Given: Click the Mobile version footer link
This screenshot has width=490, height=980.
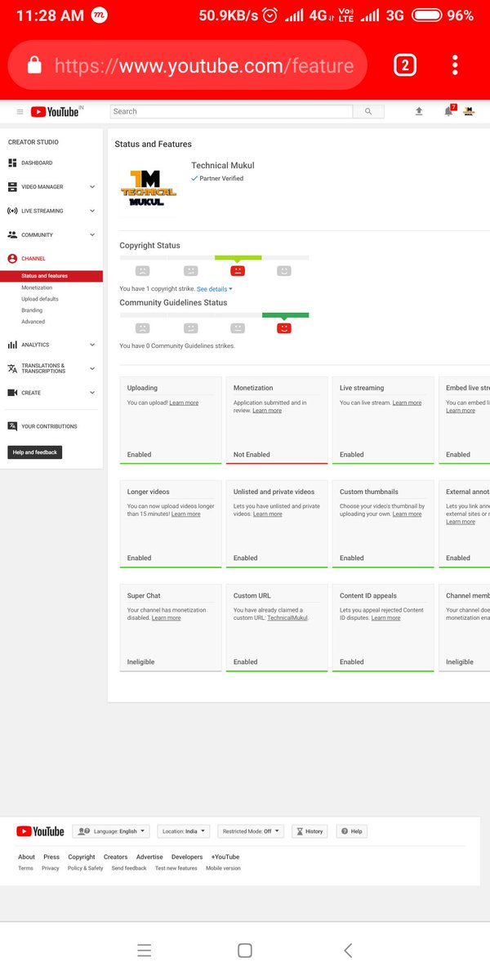Looking at the screenshot, I should [x=223, y=869].
